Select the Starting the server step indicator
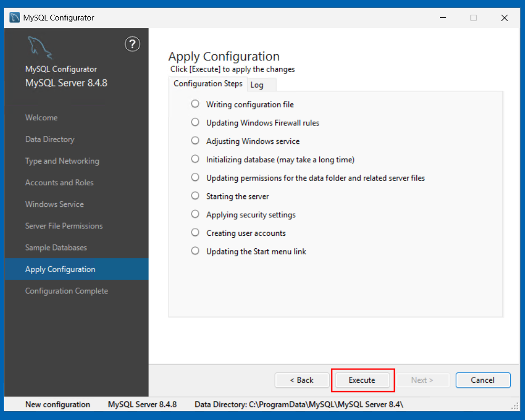This screenshot has height=420, width=525. click(x=195, y=196)
